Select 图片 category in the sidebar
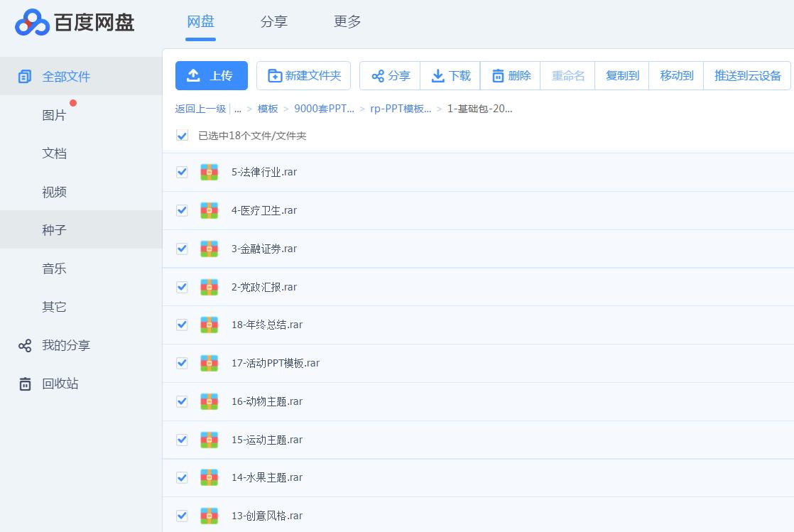This screenshot has height=532, width=794. click(54, 115)
